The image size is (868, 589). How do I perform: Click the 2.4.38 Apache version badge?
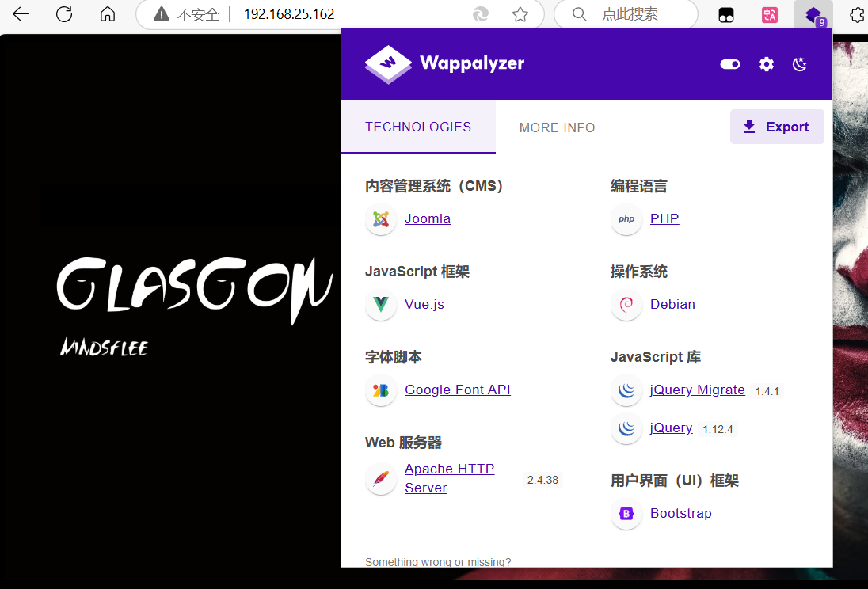[x=542, y=480]
